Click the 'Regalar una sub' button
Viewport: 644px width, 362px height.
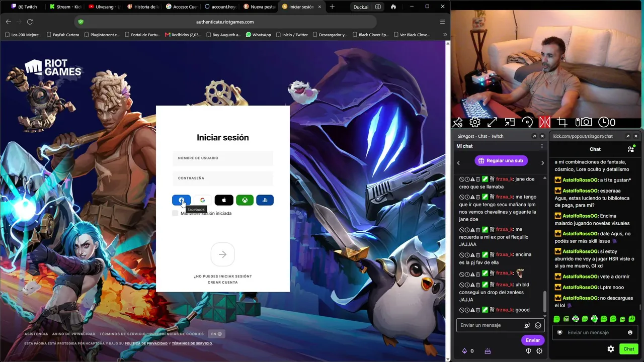click(x=501, y=161)
